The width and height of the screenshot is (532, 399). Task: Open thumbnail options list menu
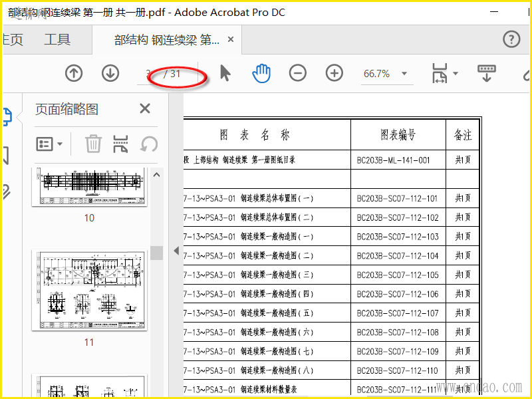[x=49, y=144]
